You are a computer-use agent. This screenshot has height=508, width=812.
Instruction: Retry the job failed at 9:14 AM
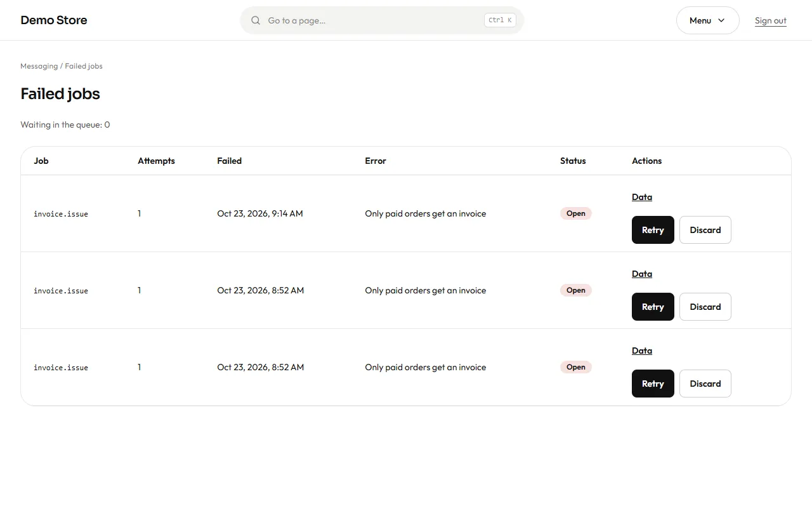[x=653, y=230]
